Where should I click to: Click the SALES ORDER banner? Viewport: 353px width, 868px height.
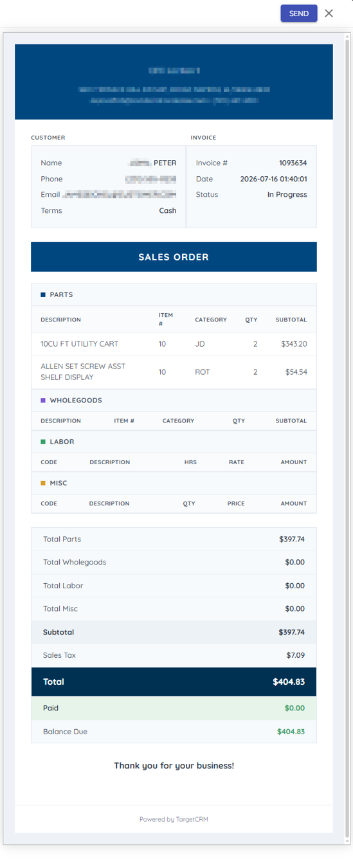174,257
